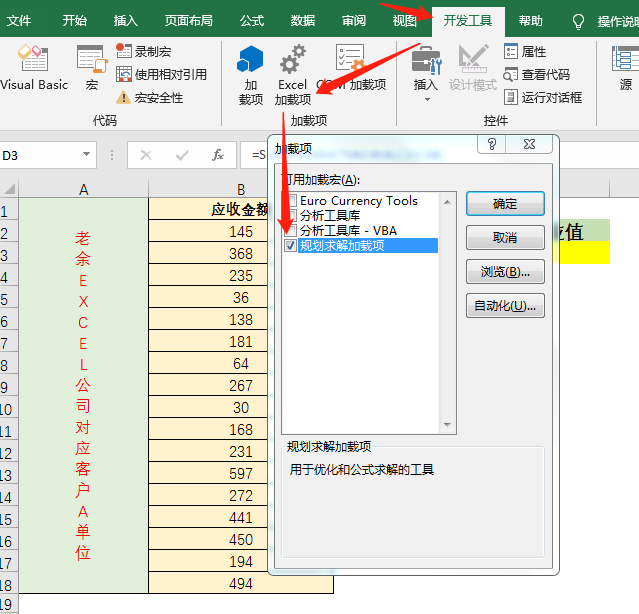The height and width of the screenshot is (614, 639).
Task: Select column A header
Action: point(84,189)
